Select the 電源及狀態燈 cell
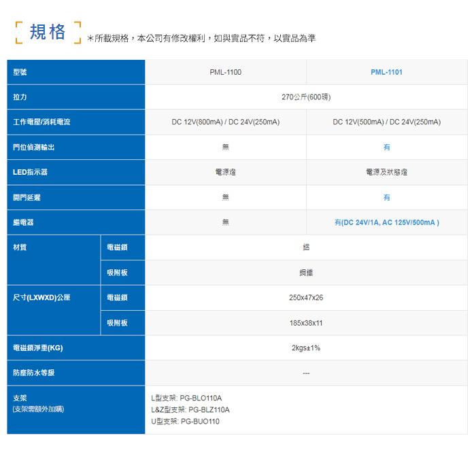 coord(387,172)
